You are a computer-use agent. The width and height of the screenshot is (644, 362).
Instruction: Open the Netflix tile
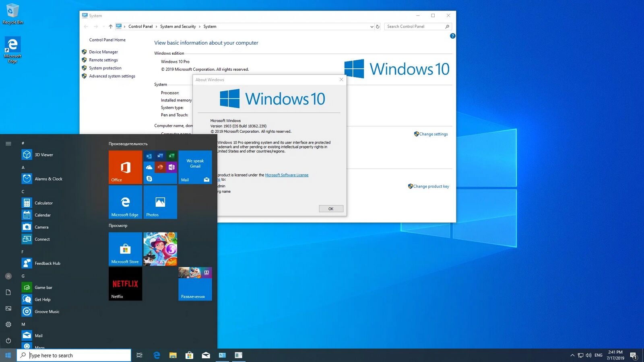(x=125, y=284)
